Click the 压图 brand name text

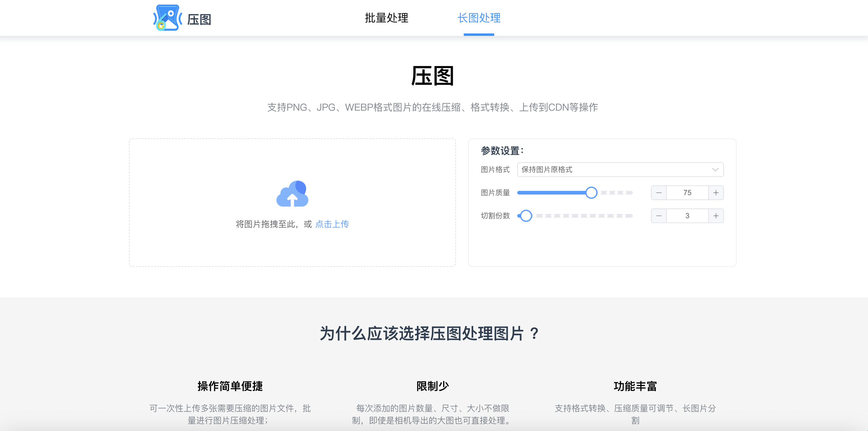pyautogui.click(x=199, y=19)
